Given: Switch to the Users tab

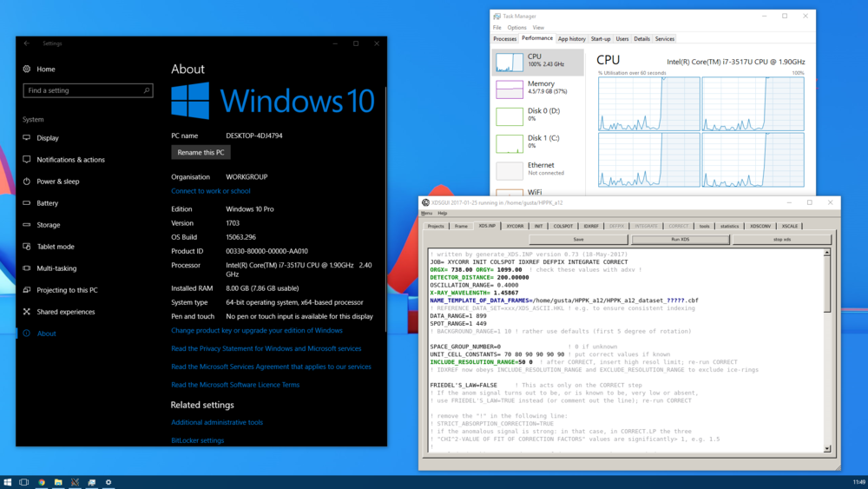Looking at the screenshot, I should tap(622, 39).
